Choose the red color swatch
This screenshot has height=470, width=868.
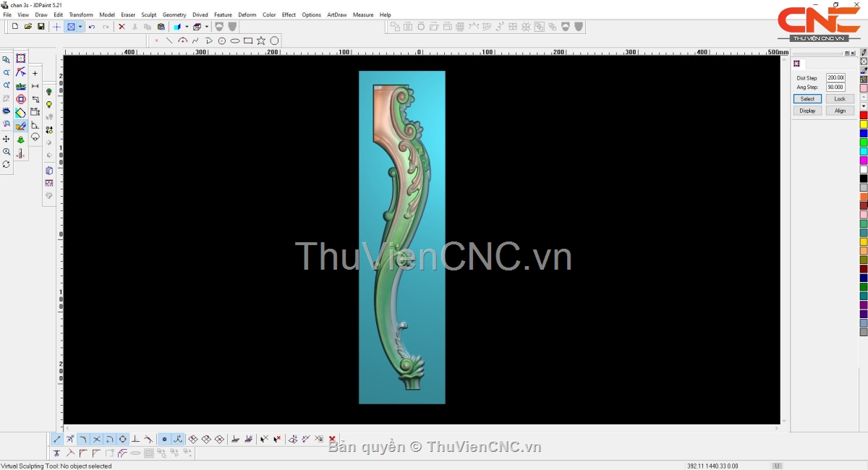863,116
